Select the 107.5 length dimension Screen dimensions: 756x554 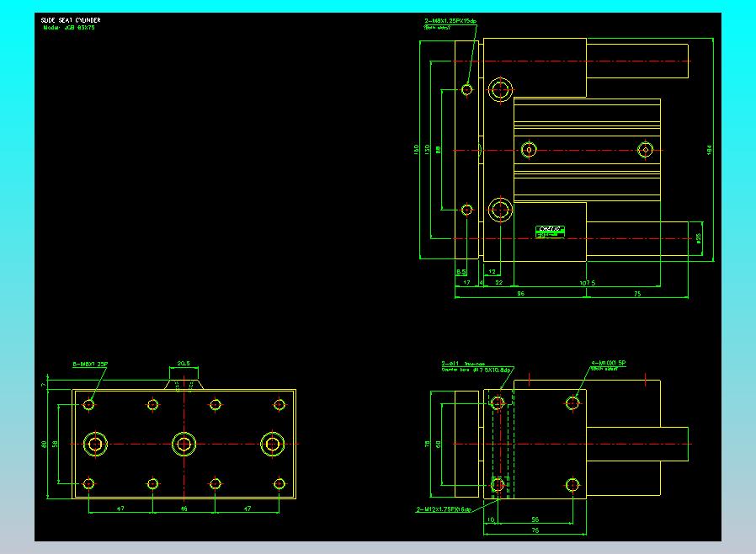pos(588,283)
